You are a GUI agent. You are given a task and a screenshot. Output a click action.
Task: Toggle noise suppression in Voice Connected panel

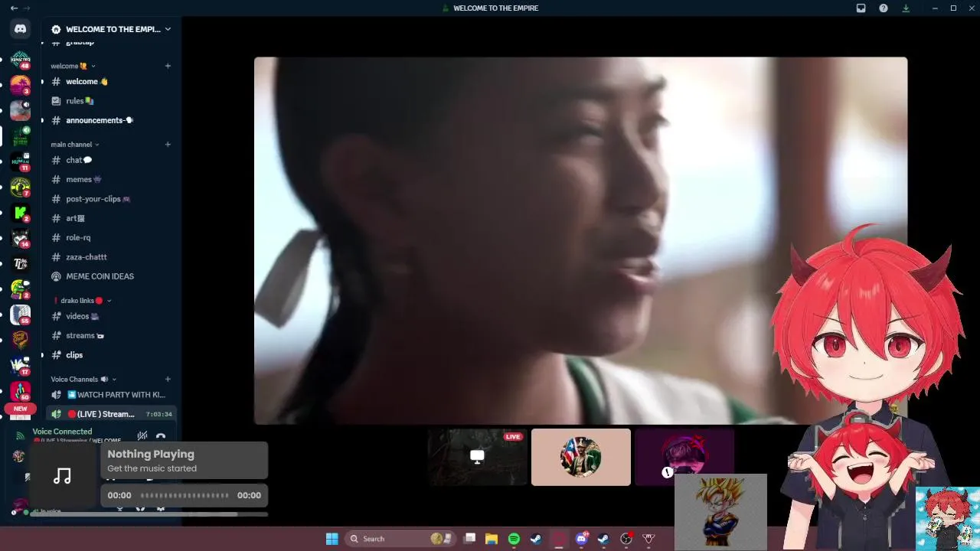(x=142, y=435)
